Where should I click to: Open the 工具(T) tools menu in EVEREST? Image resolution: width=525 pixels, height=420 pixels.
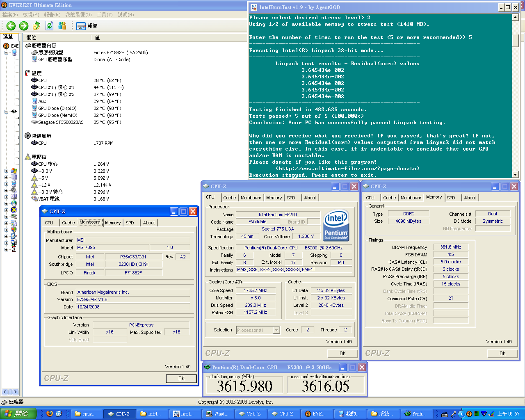[104, 15]
